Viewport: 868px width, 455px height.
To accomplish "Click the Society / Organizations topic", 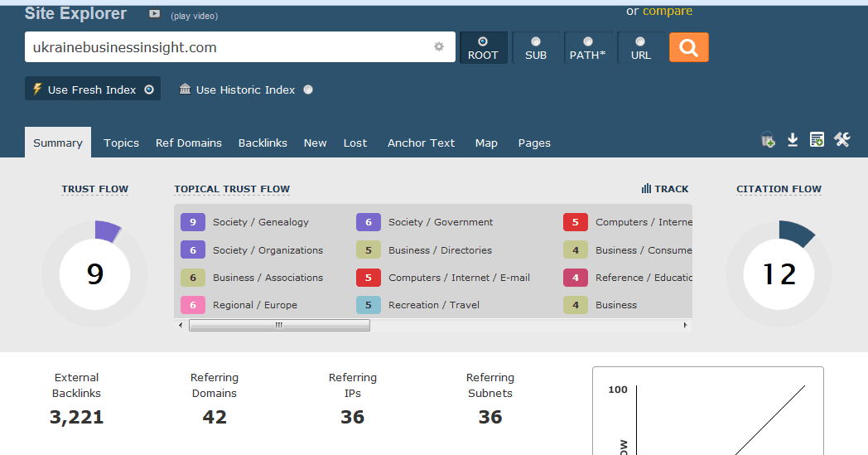I will (268, 250).
